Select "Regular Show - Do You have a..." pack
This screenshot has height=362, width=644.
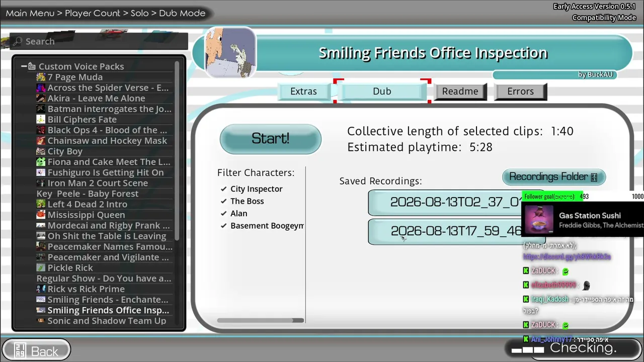[x=104, y=278]
